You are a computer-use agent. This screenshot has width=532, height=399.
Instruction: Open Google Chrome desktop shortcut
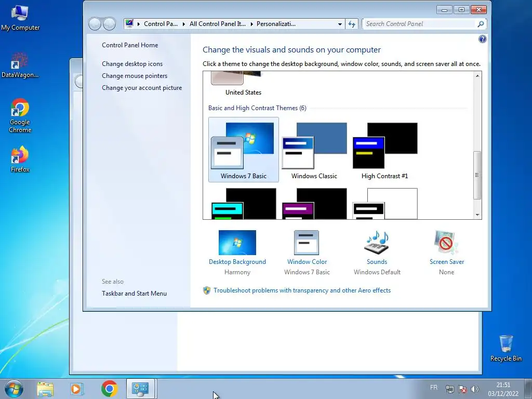point(20,116)
